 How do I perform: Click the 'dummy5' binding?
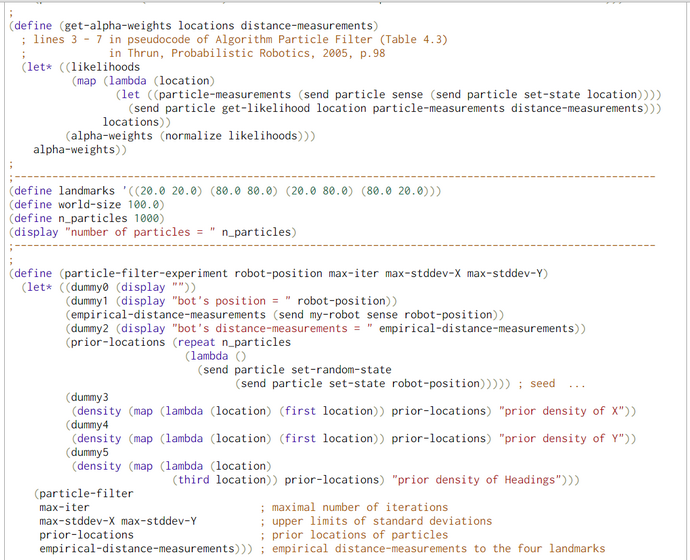(x=90, y=452)
